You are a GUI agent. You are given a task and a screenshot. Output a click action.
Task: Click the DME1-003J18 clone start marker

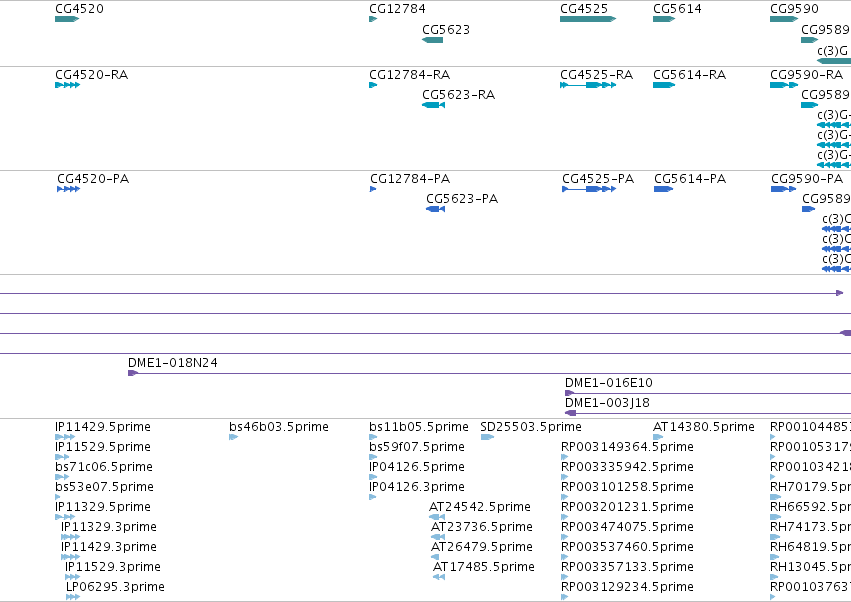point(570,413)
